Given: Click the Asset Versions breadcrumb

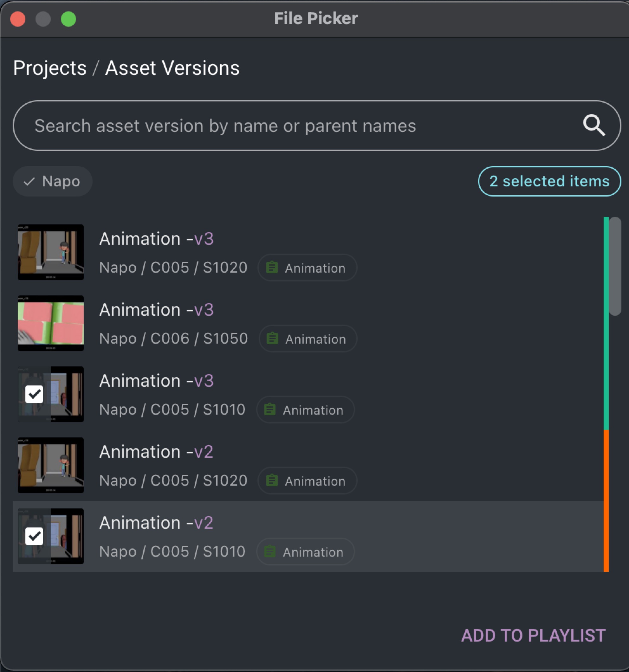Looking at the screenshot, I should [x=172, y=68].
